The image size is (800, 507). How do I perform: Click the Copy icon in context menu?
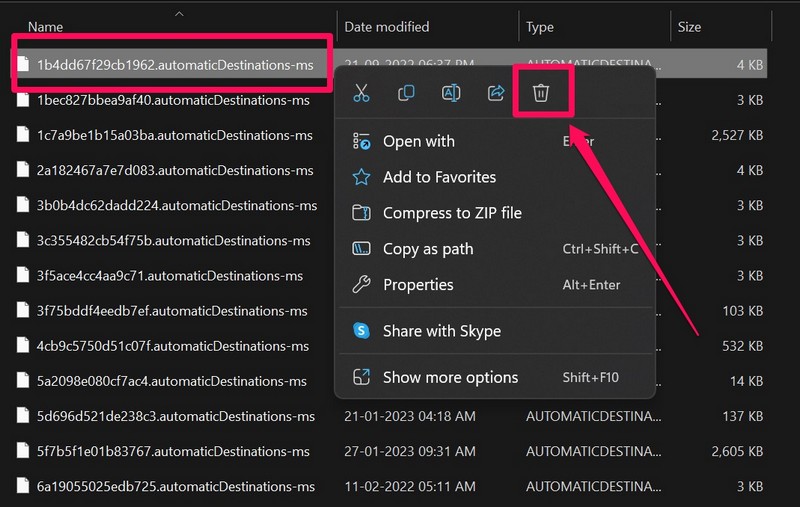[x=406, y=93]
